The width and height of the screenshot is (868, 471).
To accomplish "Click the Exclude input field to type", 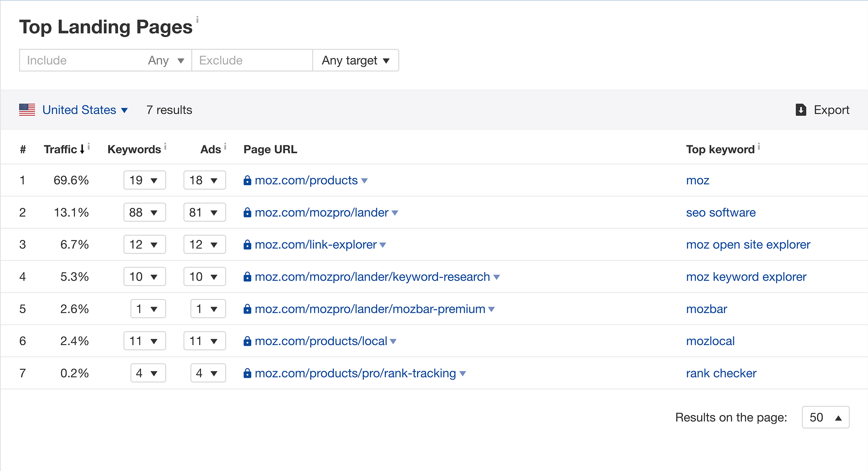I will click(x=252, y=60).
